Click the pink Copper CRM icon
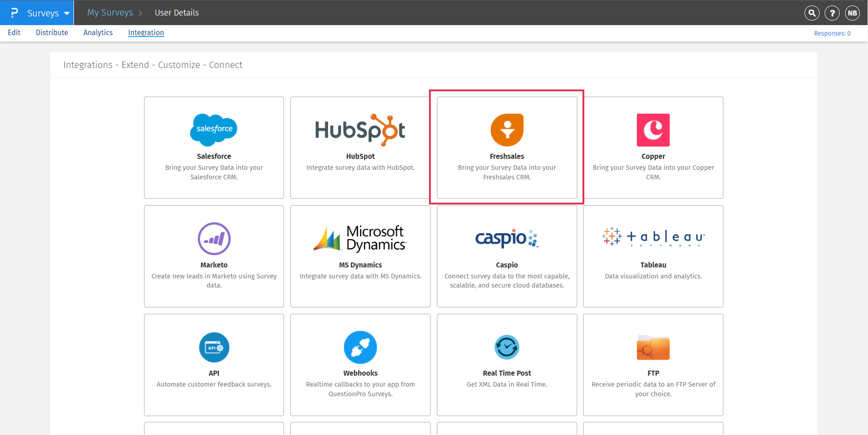Viewport: 868px width, 435px height. [653, 130]
